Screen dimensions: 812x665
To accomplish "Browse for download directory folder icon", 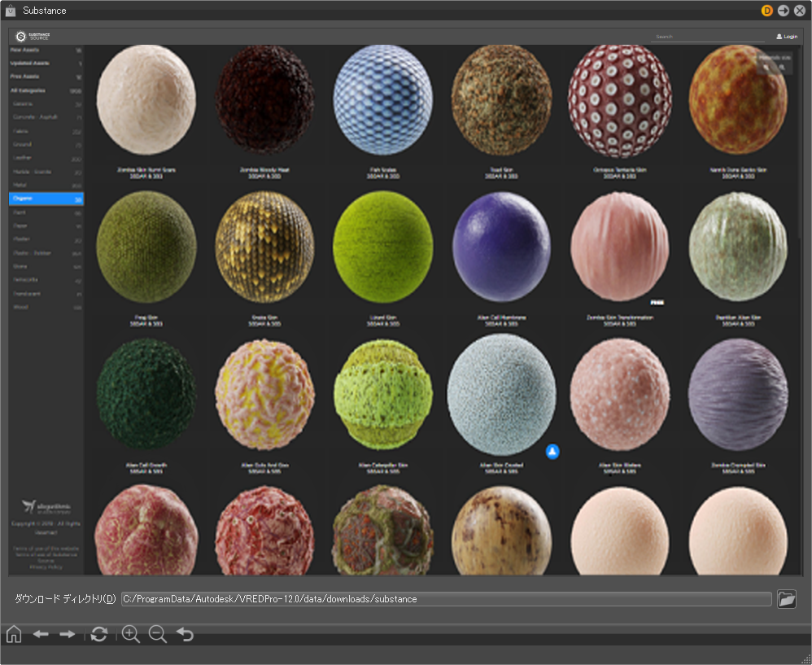I will [x=786, y=599].
